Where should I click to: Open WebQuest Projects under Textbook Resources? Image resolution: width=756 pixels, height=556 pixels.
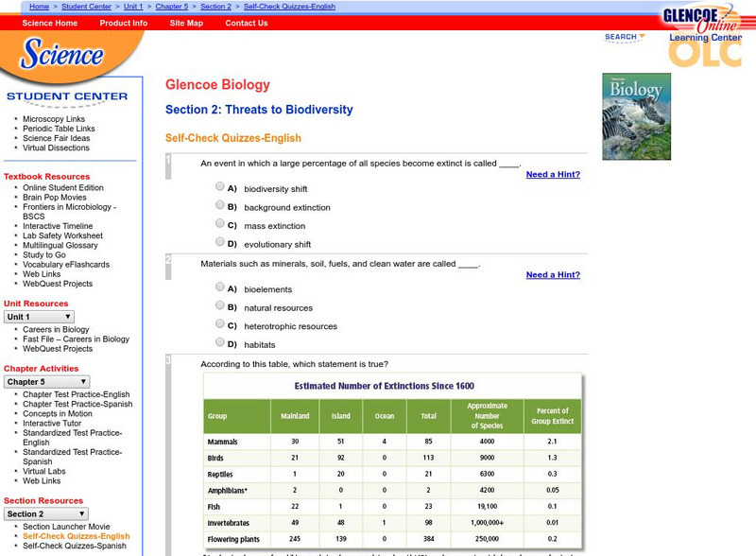point(58,284)
